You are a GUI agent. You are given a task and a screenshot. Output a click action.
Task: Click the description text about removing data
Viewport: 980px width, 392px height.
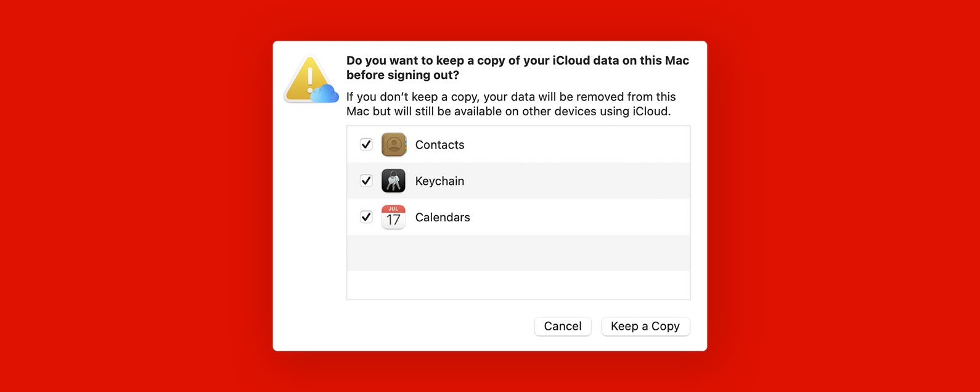coord(510,104)
